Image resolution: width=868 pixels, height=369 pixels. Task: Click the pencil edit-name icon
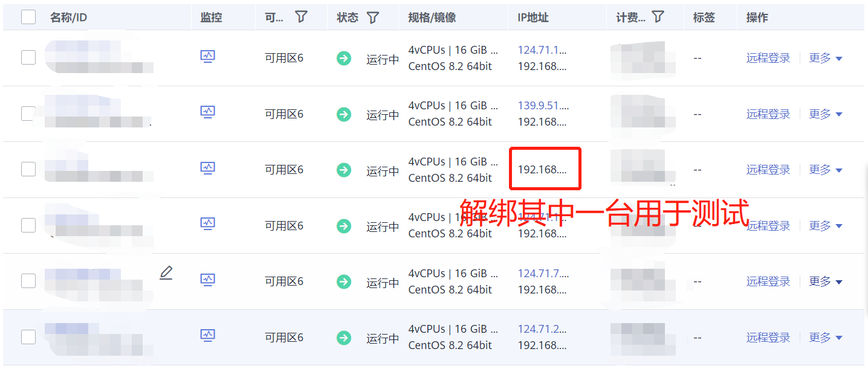tap(166, 273)
